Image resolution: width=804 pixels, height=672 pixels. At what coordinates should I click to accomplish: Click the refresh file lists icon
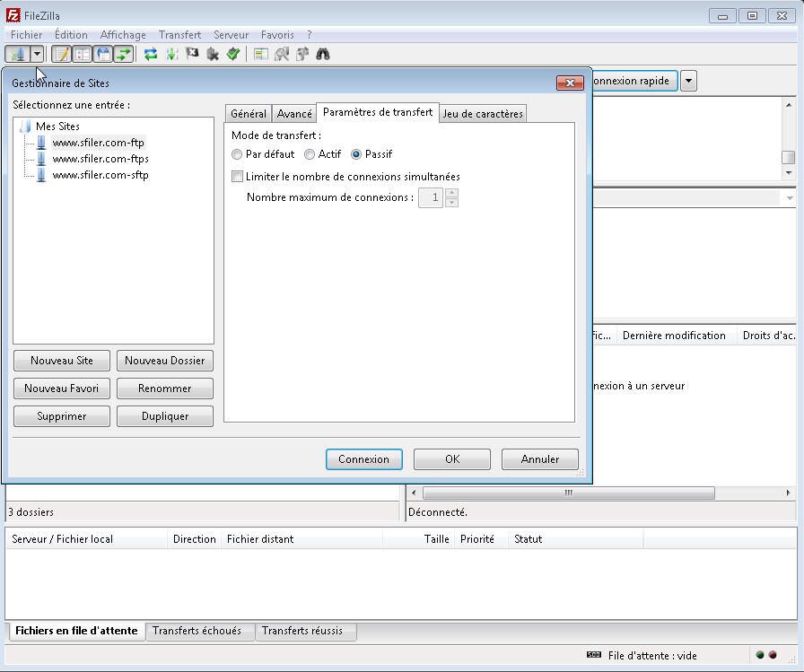(151, 54)
